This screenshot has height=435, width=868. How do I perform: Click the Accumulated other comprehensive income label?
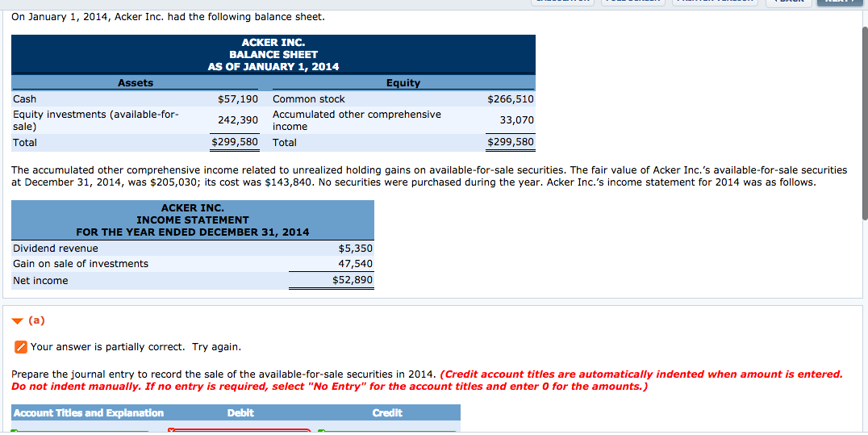point(357,120)
